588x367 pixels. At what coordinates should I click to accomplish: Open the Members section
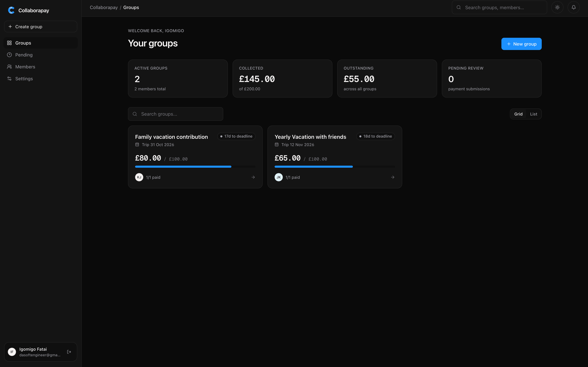(41, 67)
